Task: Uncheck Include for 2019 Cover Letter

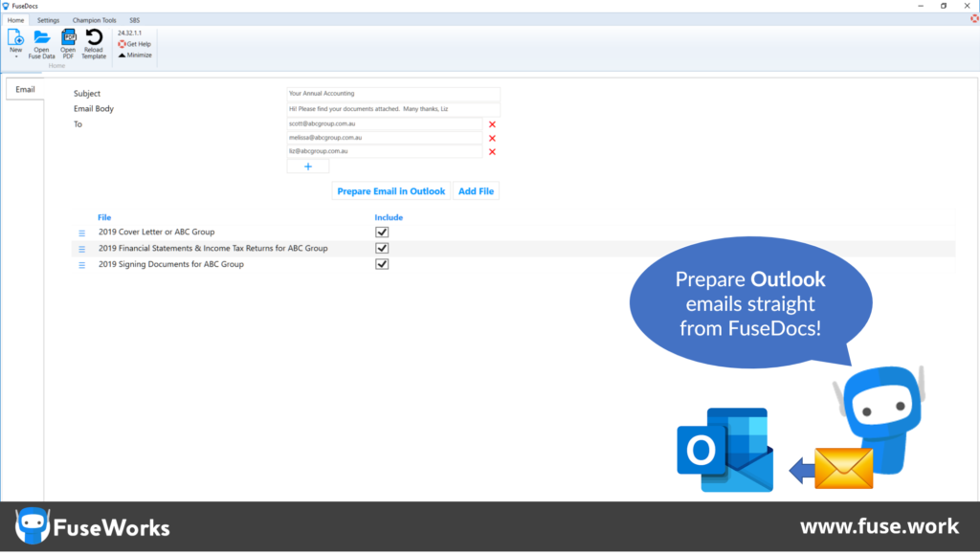Action: pyautogui.click(x=382, y=232)
